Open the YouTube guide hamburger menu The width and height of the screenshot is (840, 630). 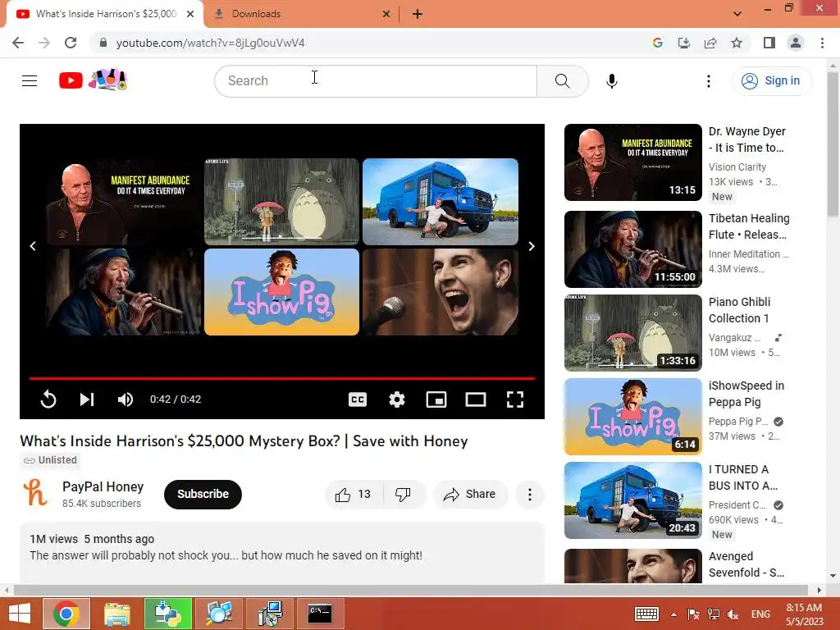coord(30,81)
